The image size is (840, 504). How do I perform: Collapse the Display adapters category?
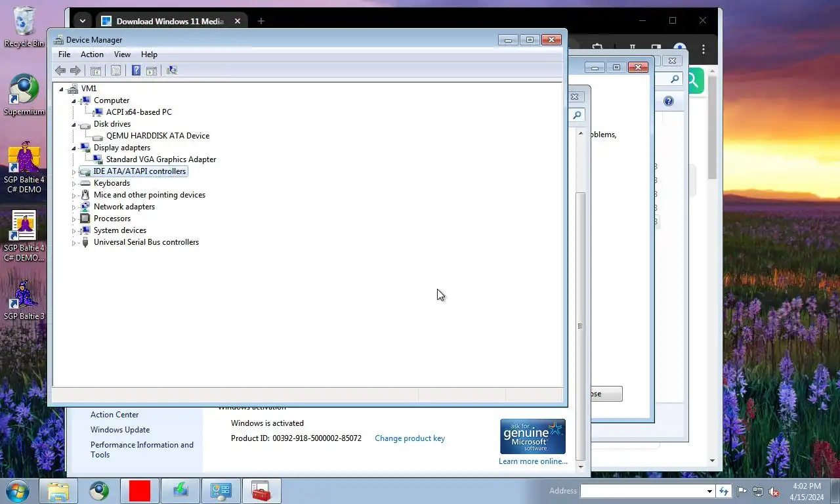point(73,148)
